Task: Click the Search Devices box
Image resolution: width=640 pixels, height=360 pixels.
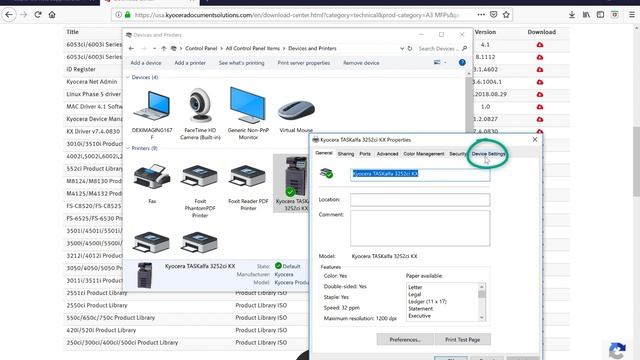Action: (x=442, y=48)
